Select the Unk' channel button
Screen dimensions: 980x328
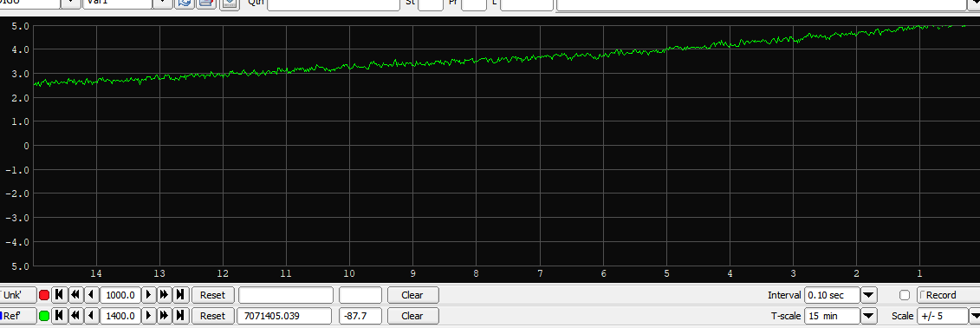[18, 295]
